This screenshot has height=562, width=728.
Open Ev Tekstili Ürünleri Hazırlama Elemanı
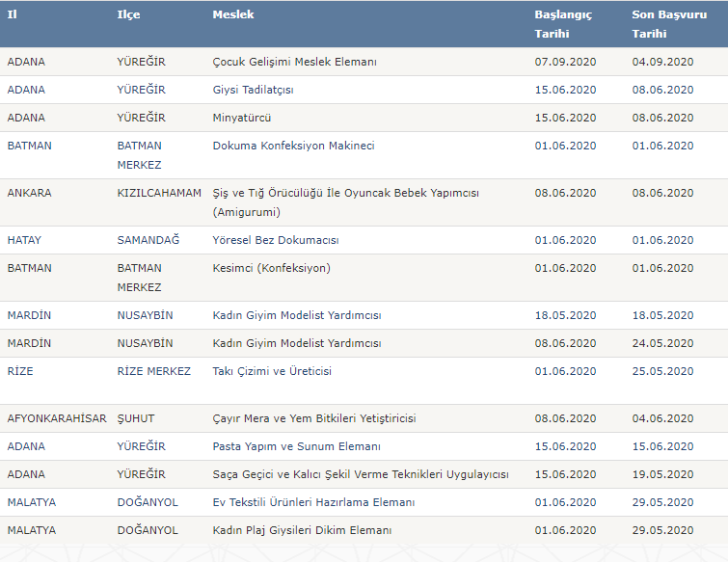[x=313, y=502]
